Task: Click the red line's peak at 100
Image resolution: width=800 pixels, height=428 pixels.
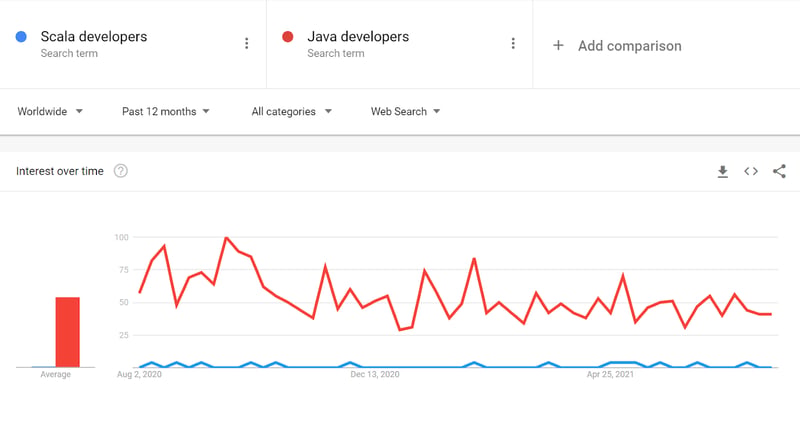Action: click(x=226, y=237)
